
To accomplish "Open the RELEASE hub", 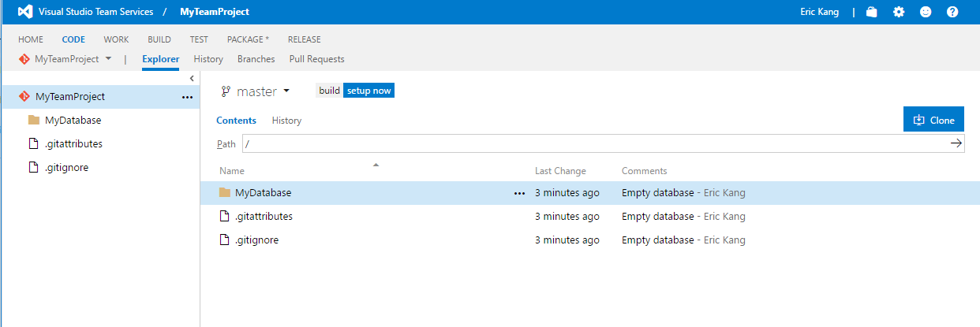I will [x=304, y=39].
